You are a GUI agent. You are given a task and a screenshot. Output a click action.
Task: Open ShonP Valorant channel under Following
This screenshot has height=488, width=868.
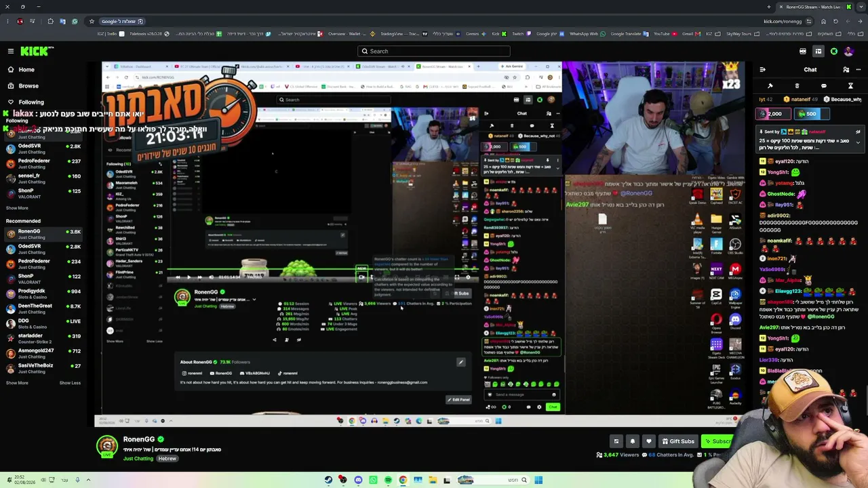[x=44, y=193]
